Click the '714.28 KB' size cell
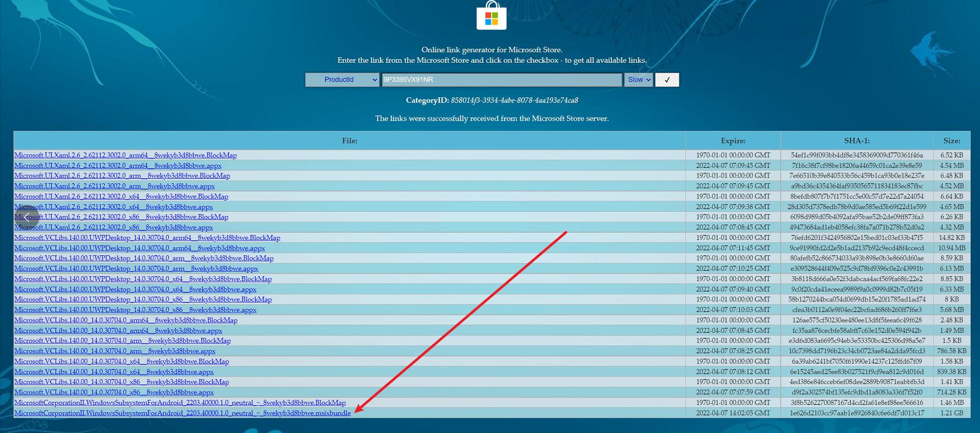 pos(951,392)
